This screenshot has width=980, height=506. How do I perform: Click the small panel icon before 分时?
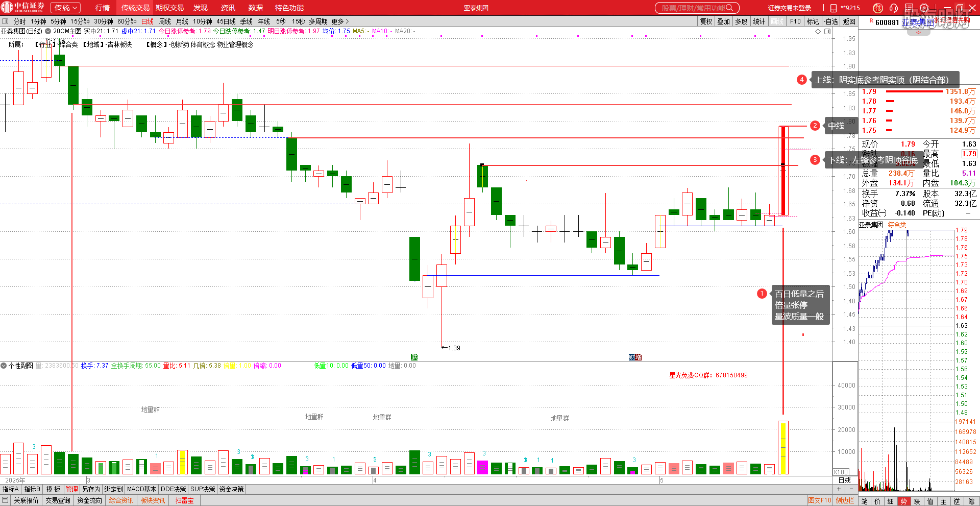click(x=5, y=21)
